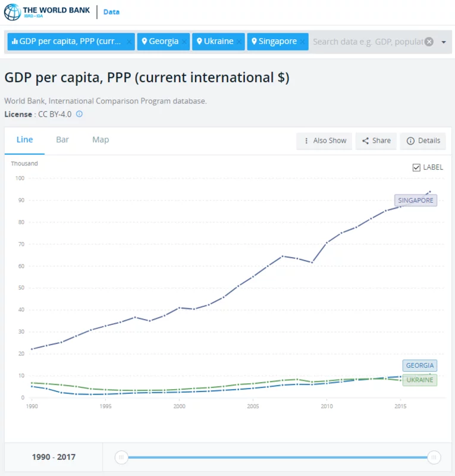455x476 pixels.
Task: Click the left handle of the year range slider
Action: pyautogui.click(x=121, y=457)
